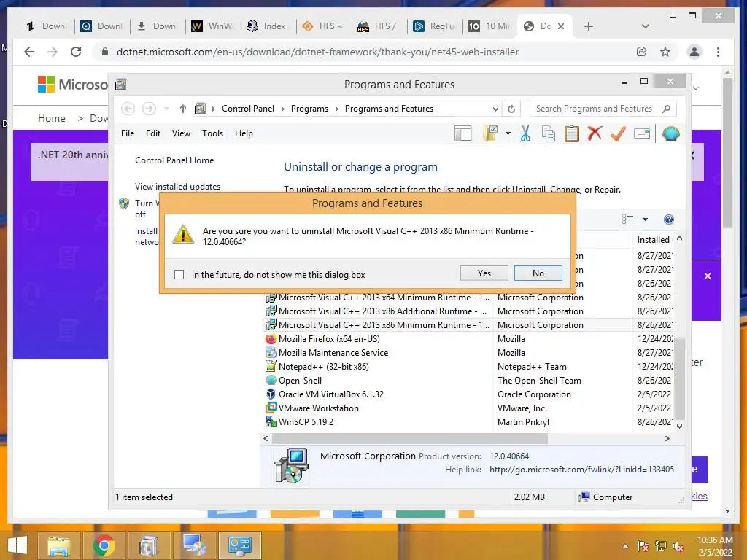The height and width of the screenshot is (560, 747).
Task: Click Chrome icon on taskbar
Action: [104, 545]
